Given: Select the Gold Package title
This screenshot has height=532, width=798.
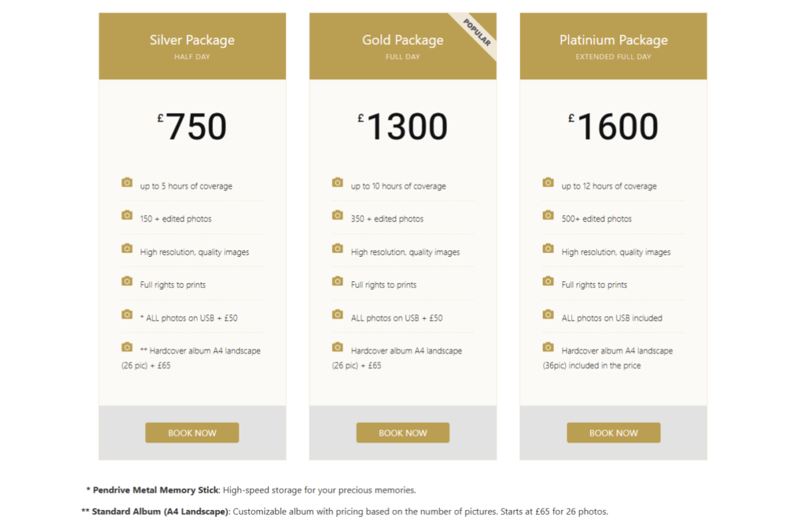Looking at the screenshot, I should (403, 40).
